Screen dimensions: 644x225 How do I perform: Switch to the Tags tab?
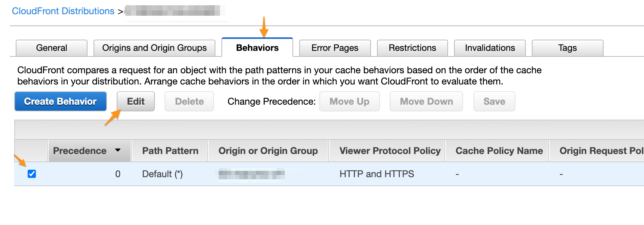pyautogui.click(x=567, y=48)
